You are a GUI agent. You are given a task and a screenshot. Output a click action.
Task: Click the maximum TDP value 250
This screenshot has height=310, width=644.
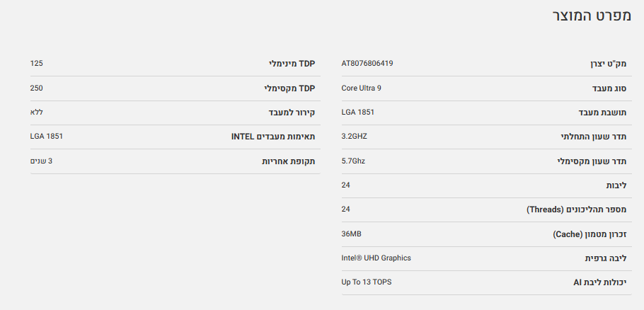tap(37, 88)
